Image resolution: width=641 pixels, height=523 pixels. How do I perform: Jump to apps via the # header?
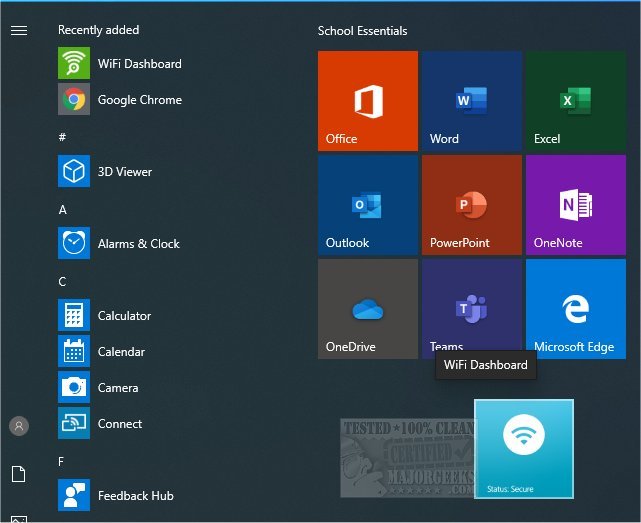(62, 137)
